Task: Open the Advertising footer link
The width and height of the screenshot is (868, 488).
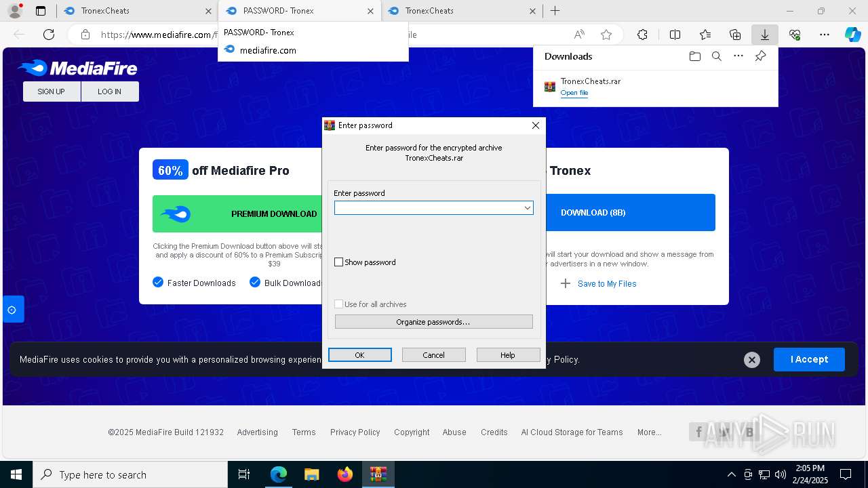Action: (x=257, y=432)
